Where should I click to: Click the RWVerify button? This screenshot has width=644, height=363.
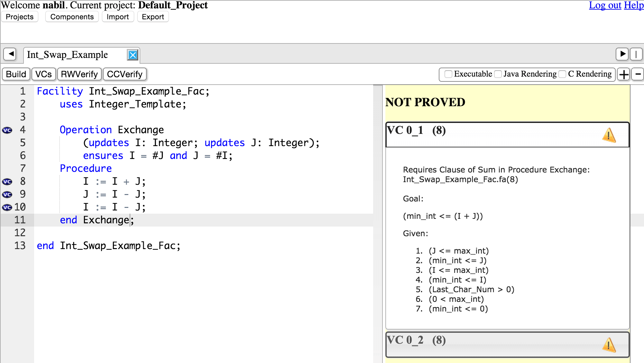pos(79,74)
